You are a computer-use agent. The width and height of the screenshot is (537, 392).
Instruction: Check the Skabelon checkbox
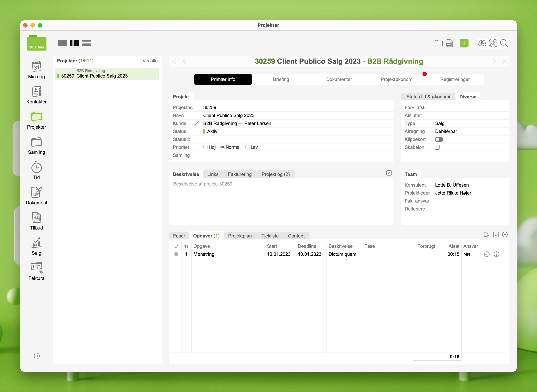(x=437, y=147)
